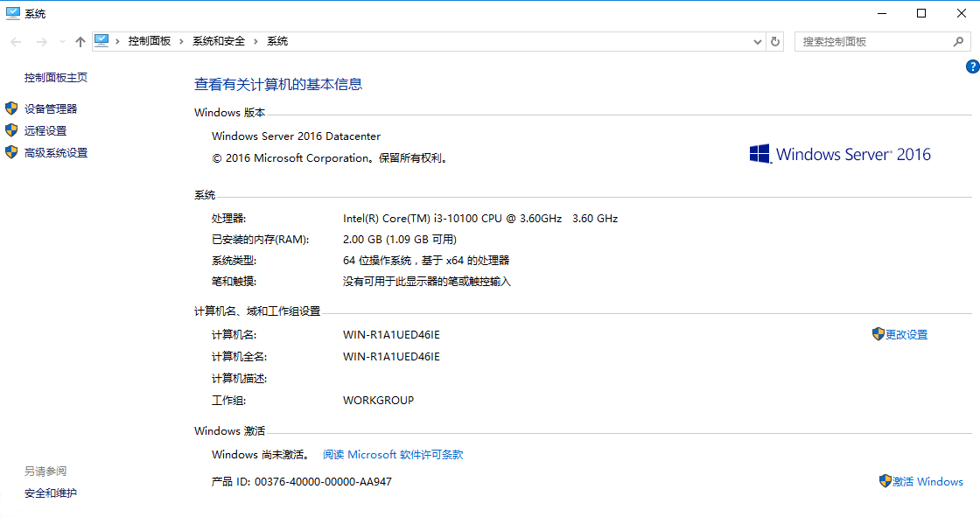Open the address bar history dropdown
This screenshot has height=517, width=980.
click(x=758, y=42)
